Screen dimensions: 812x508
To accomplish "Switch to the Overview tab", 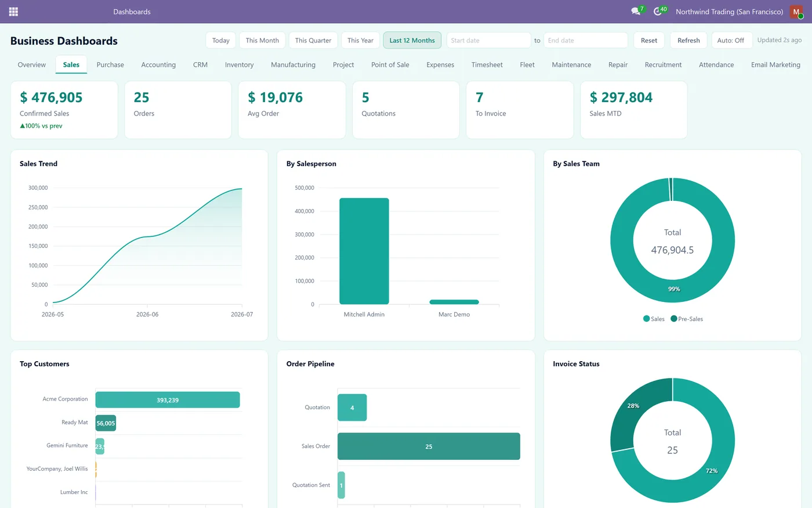I will (32, 64).
